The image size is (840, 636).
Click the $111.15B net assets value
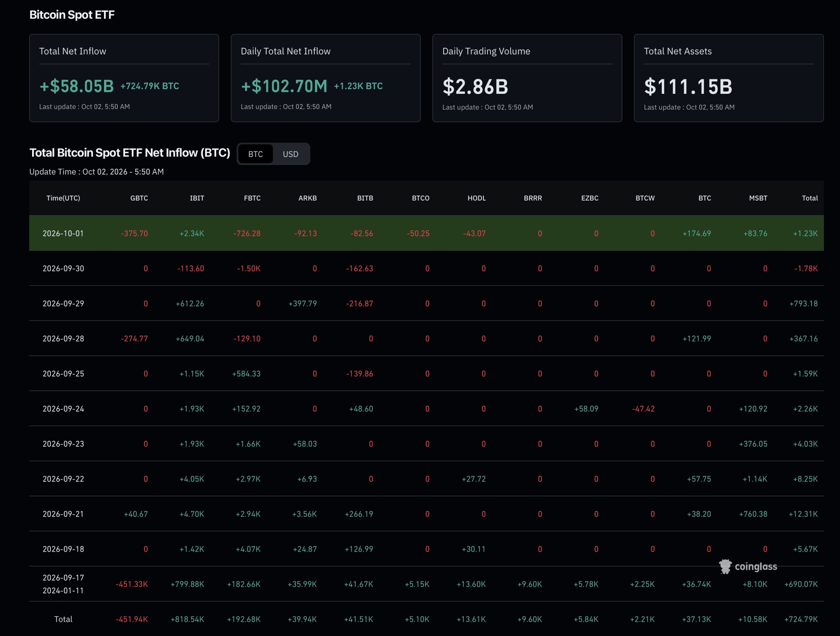click(688, 86)
